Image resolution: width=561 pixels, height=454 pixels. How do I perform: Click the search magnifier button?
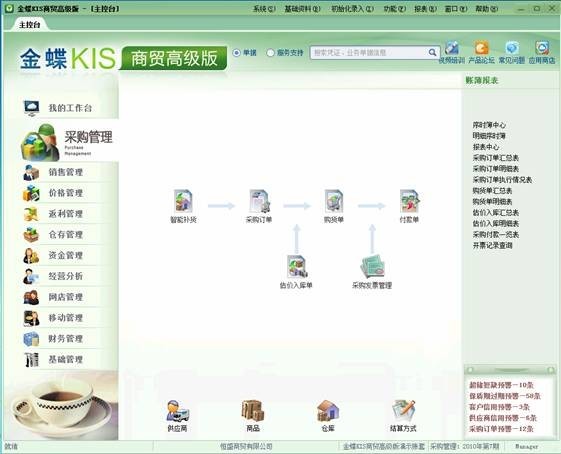click(432, 53)
